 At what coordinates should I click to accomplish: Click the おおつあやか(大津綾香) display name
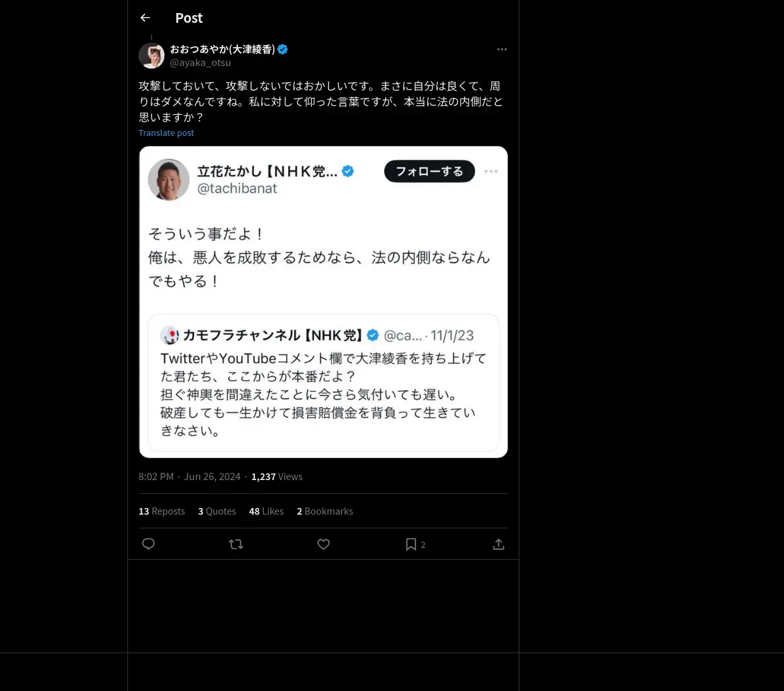pos(222,49)
